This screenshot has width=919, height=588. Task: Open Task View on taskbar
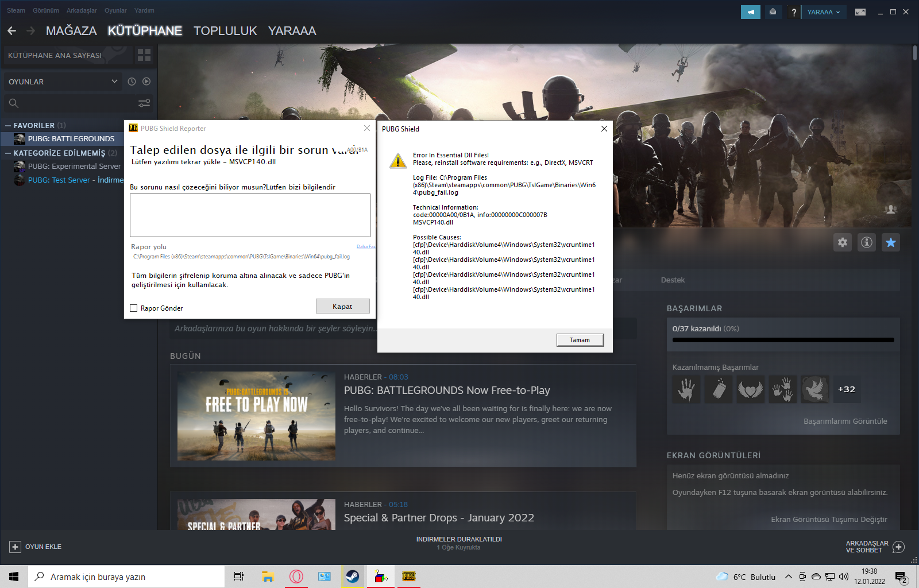(239, 577)
